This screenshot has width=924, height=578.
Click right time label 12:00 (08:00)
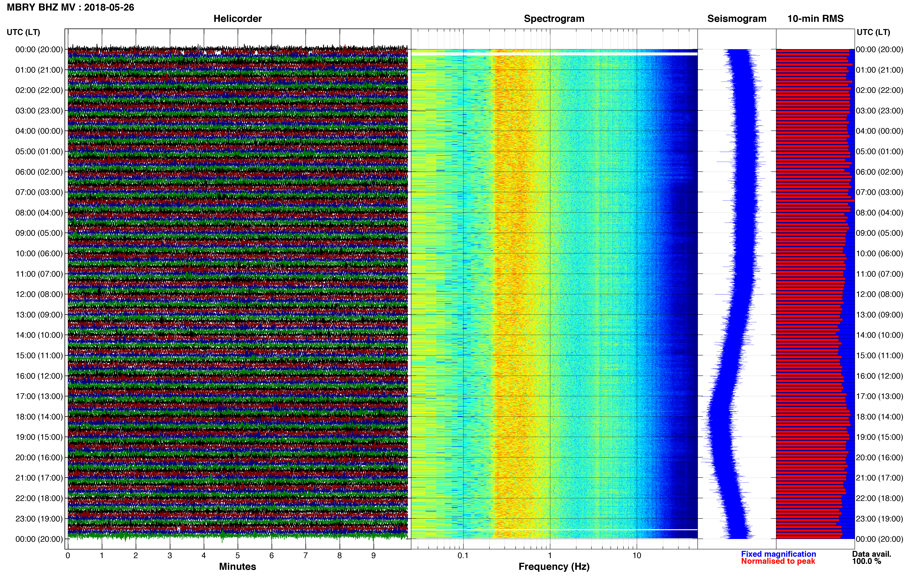coord(879,294)
